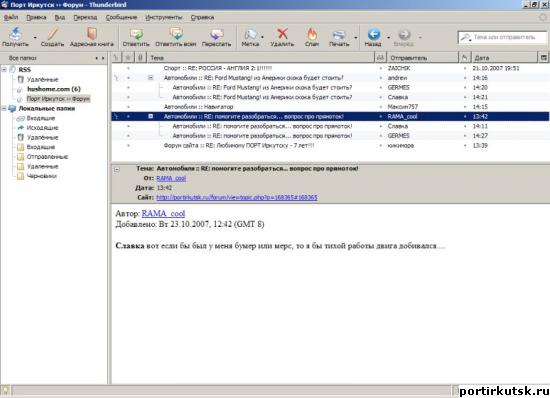The width and height of the screenshot is (550, 398).
Task: Open the Файл menu
Action: tap(11, 17)
